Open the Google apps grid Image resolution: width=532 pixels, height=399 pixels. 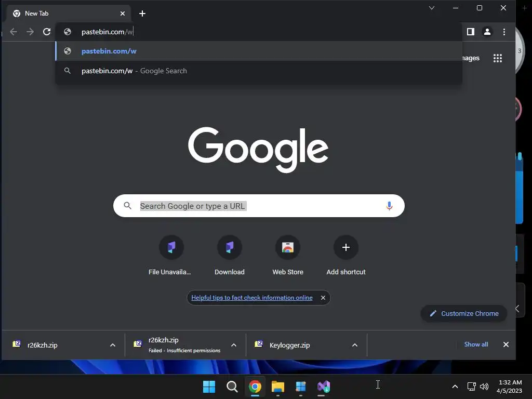(498, 58)
